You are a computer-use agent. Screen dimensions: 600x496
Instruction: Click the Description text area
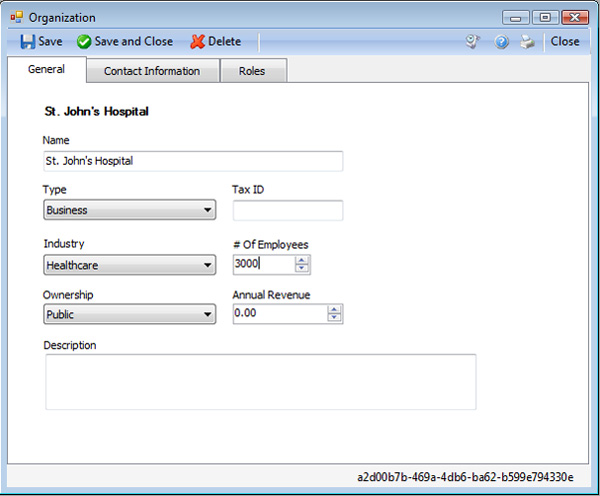coord(261,382)
